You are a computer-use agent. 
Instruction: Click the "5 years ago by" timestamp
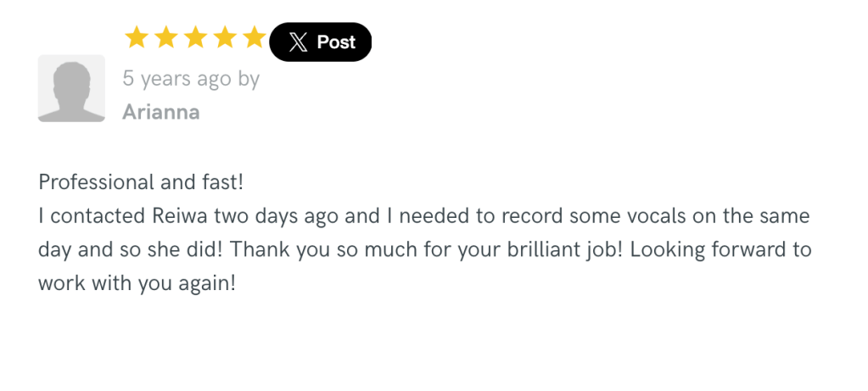191,79
